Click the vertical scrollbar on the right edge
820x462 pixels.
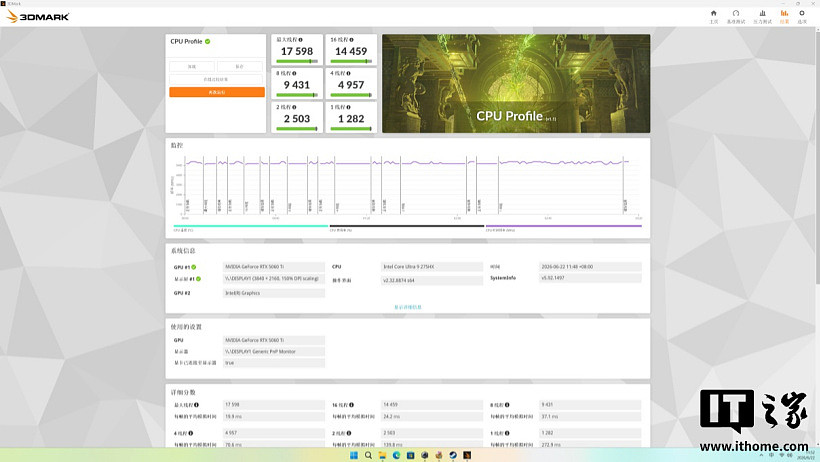[x=817, y=157]
